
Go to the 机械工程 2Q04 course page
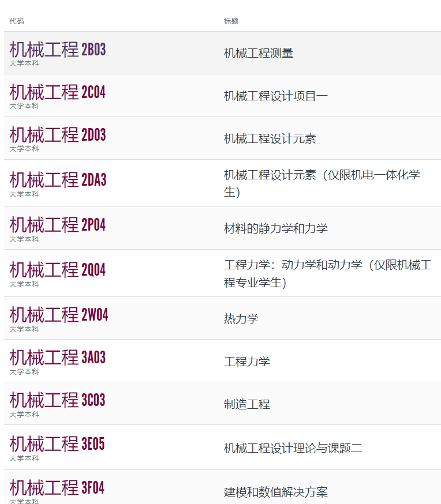[58, 270]
